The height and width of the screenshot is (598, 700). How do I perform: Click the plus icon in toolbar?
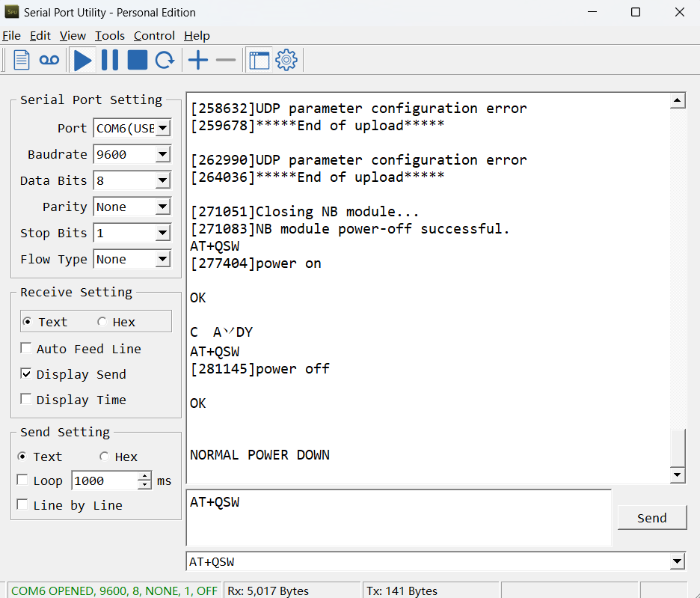tap(198, 60)
